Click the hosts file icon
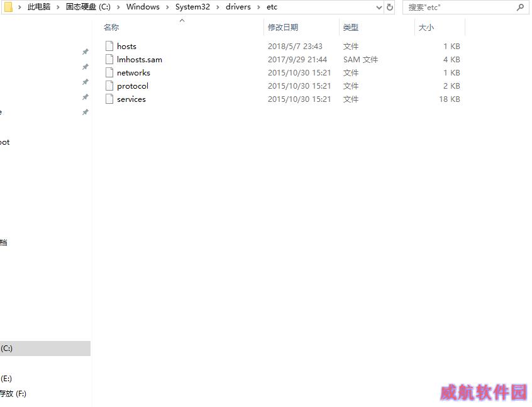This screenshot has width=532, height=407. [x=109, y=46]
